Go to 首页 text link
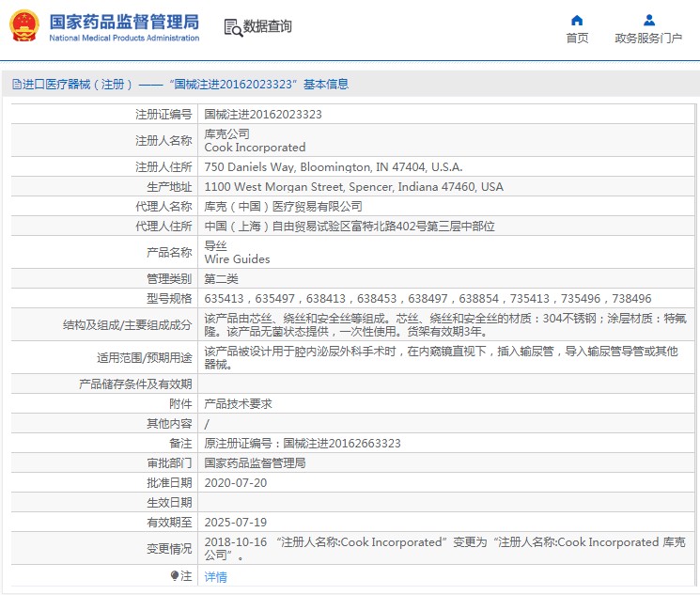Screen dimensions: 700x595 click(x=577, y=39)
